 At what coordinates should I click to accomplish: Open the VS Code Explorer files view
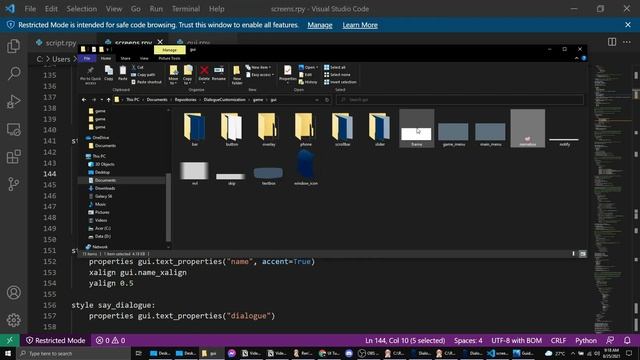click(x=13, y=46)
